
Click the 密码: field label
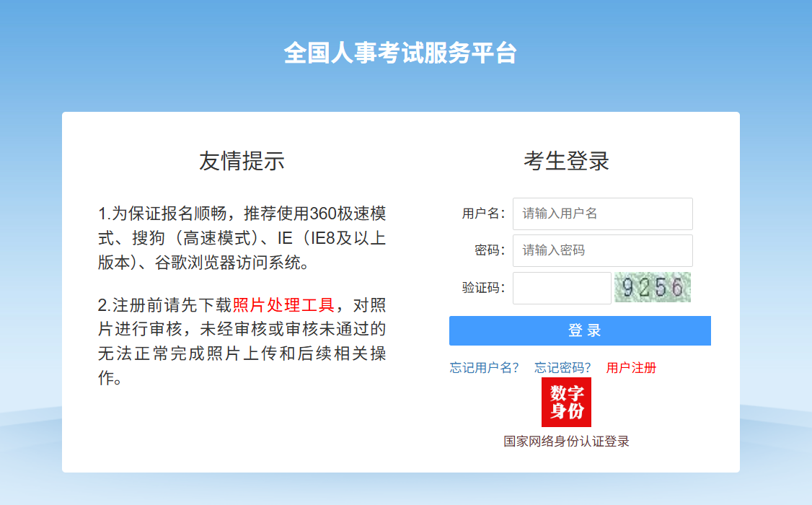click(490, 250)
